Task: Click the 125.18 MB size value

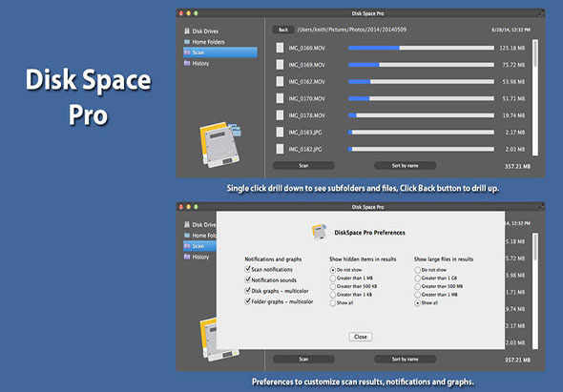Action: pos(512,48)
